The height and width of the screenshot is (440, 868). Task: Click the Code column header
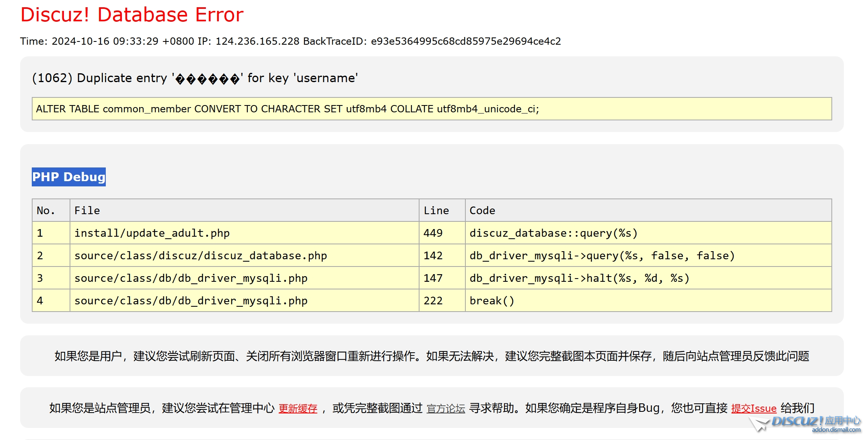(482, 211)
